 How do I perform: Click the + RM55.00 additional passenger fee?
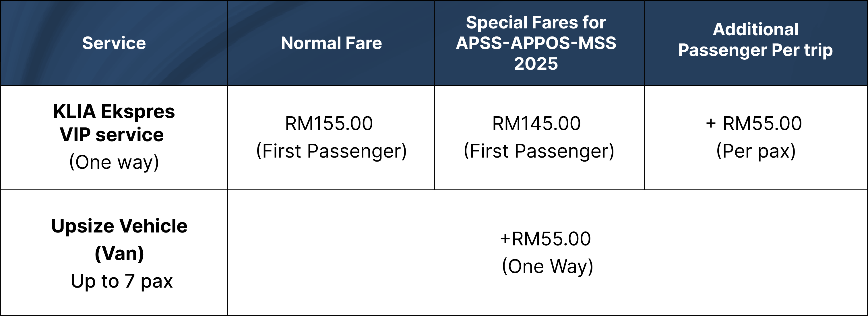[754, 123]
